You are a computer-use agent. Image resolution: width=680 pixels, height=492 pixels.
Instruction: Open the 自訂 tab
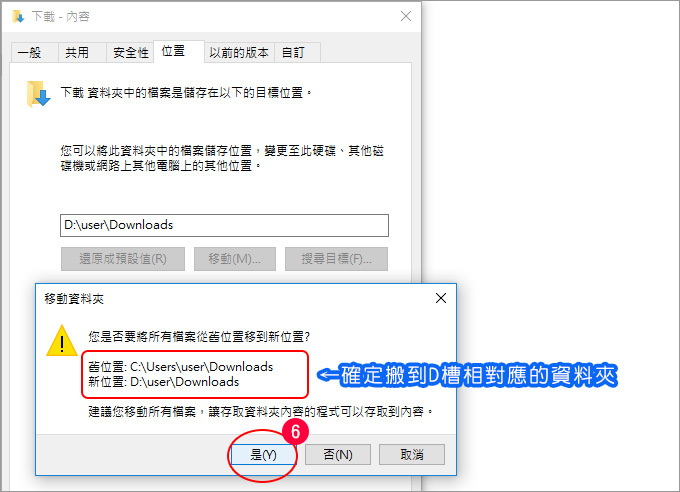[x=293, y=53]
